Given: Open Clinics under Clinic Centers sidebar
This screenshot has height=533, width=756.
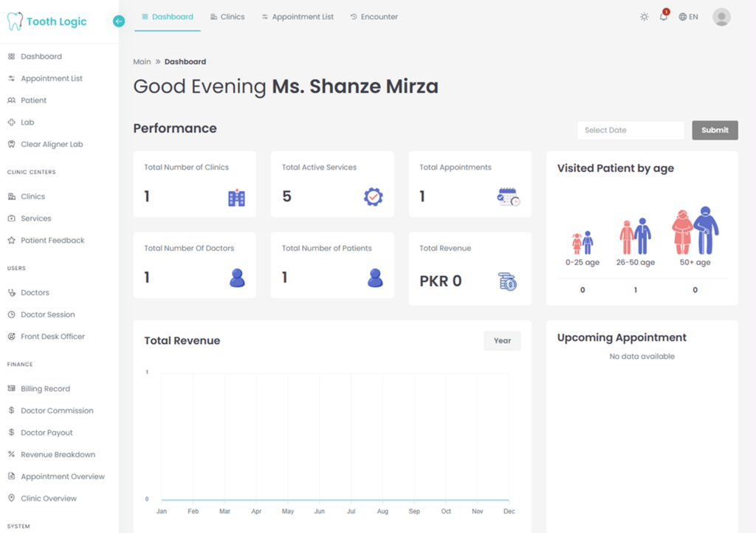Looking at the screenshot, I should [27, 196].
